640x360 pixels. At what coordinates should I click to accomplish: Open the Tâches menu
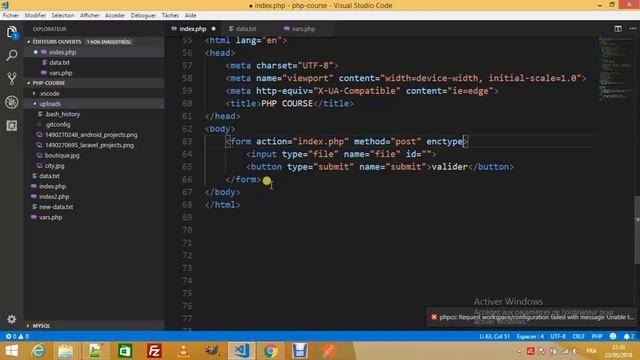[x=170, y=16]
